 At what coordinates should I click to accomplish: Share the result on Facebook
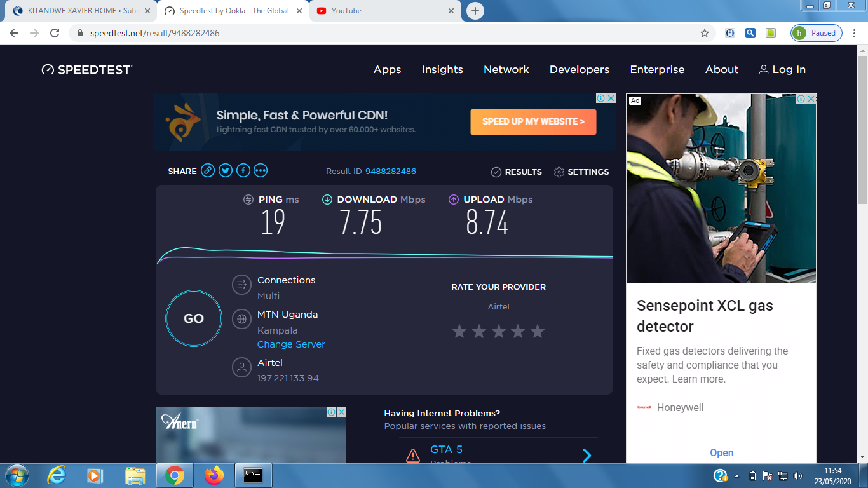243,170
